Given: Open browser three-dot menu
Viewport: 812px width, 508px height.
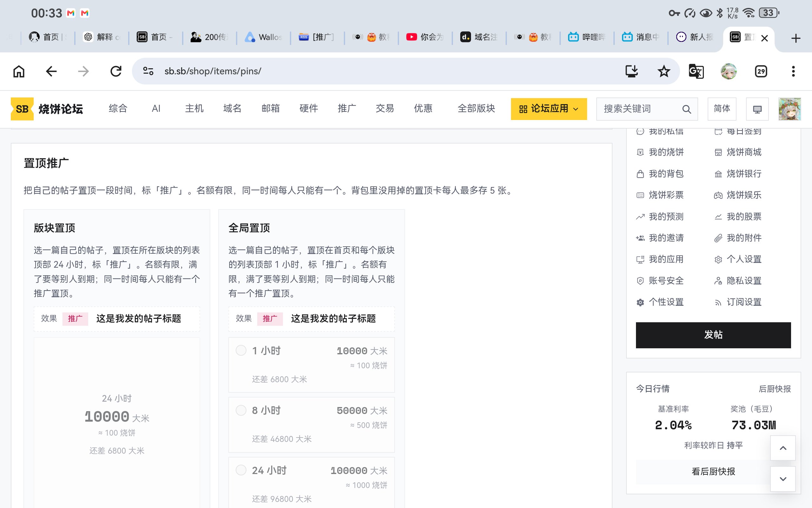Looking at the screenshot, I should [x=793, y=71].
